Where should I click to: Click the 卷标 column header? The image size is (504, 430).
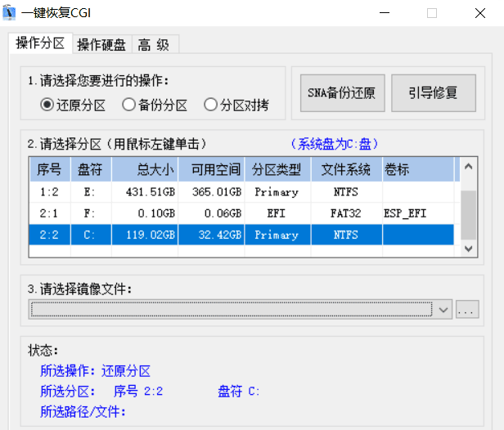pos(418,169)
